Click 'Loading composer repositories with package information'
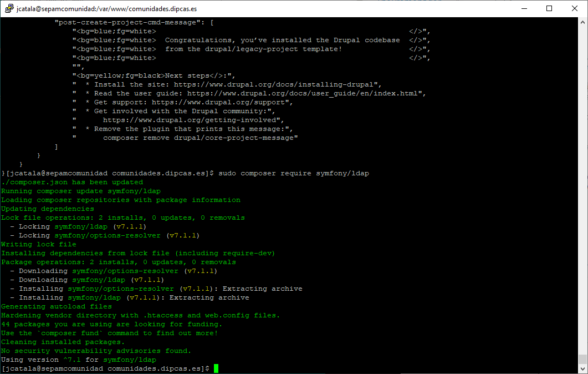This screenshot has height=374, width=588. click(x=121, y=200)
